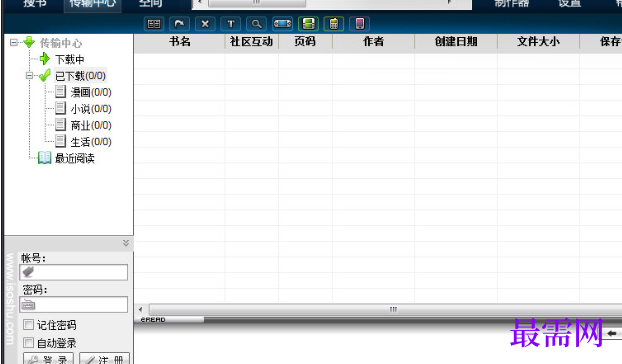The width and height of the screenshot is (622, 364).
Task: Click the 密码 password input field
Action: 73,305
